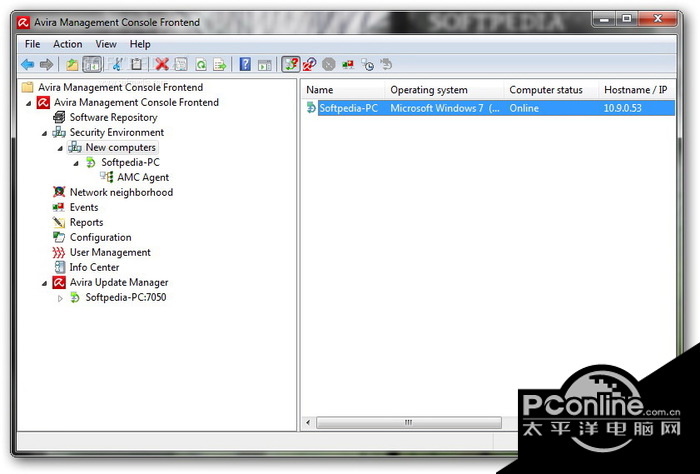Collapse the Avira Update Manager node
The image size is (700, 474).
[x=44, y=283]
